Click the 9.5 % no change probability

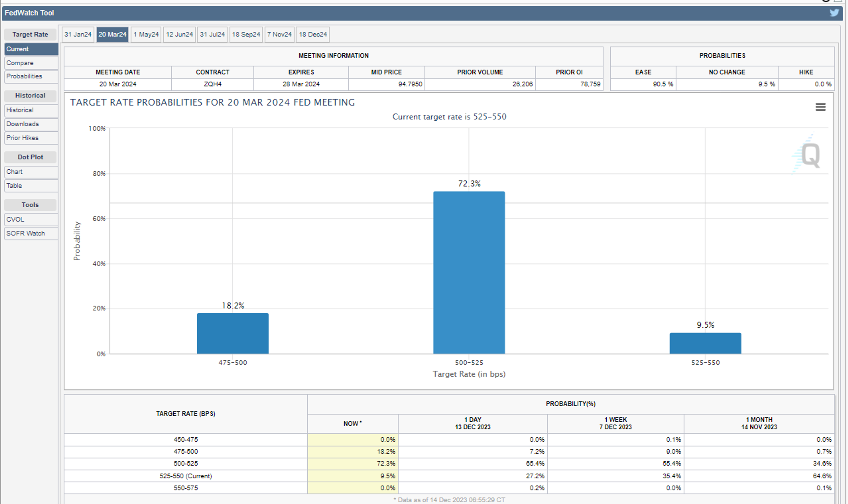tap(767, 84)
